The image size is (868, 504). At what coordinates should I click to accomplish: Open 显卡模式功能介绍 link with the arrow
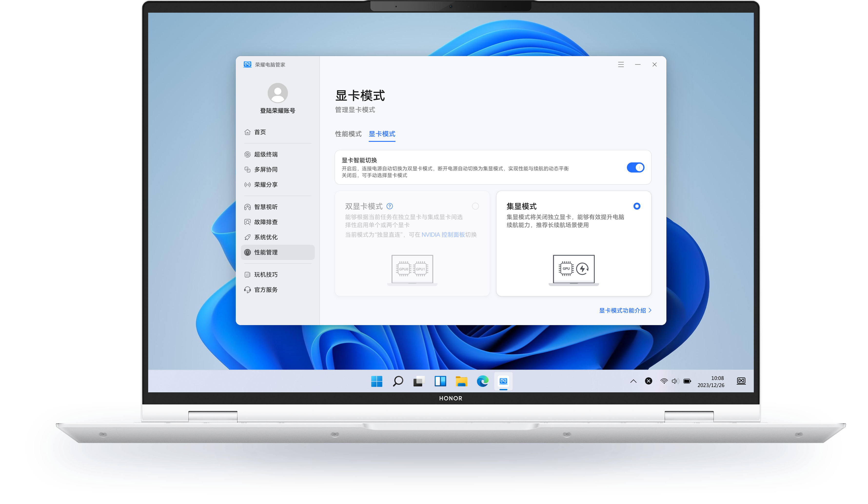(625, 310)
